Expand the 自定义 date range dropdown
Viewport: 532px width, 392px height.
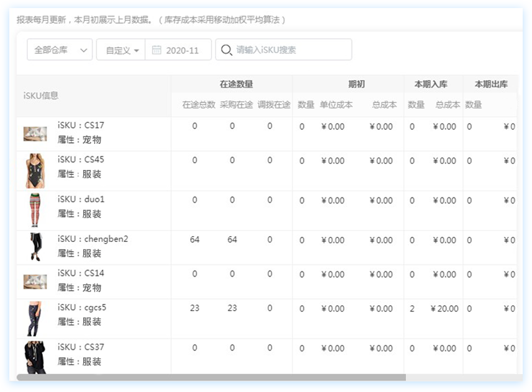click(x=121, y=50)
